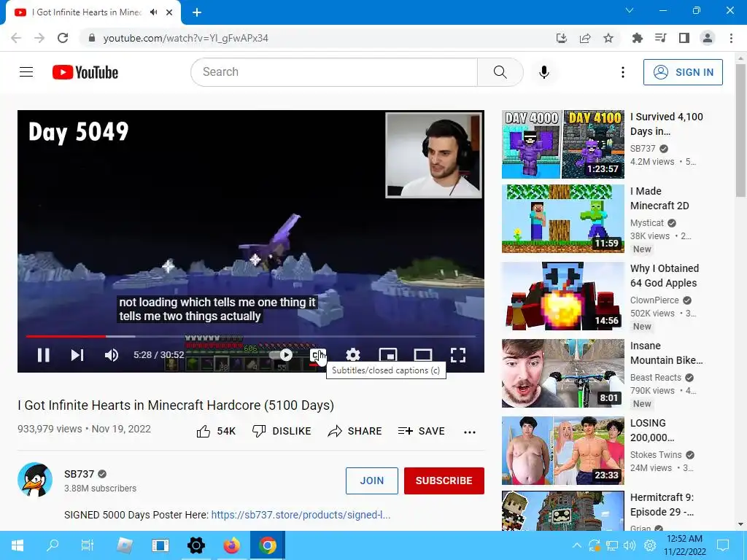Open Chrome profile avatar
The image size is (747, 560).
click(x=708, y=38)
